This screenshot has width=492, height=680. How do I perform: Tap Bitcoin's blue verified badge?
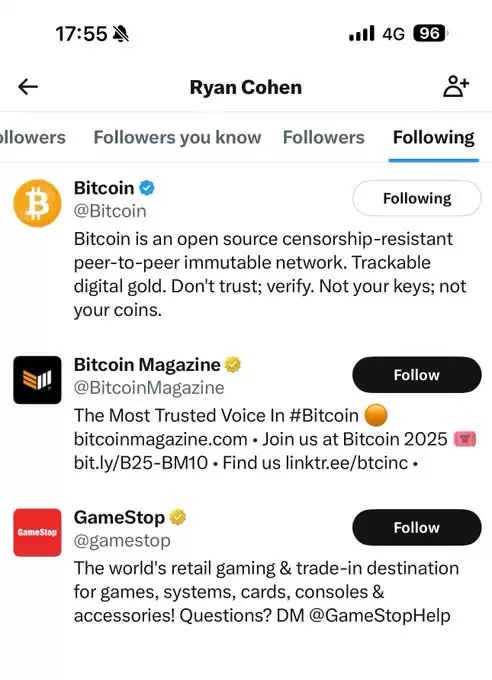point(147,188)
